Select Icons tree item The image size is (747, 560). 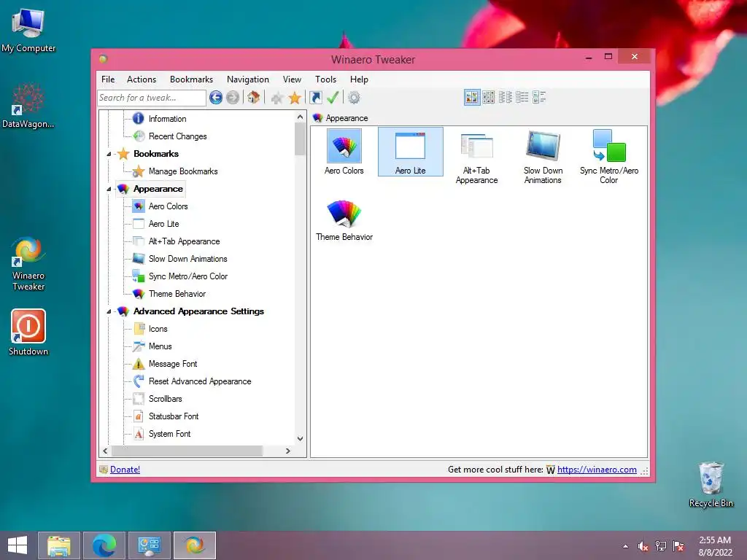[158, 329]
